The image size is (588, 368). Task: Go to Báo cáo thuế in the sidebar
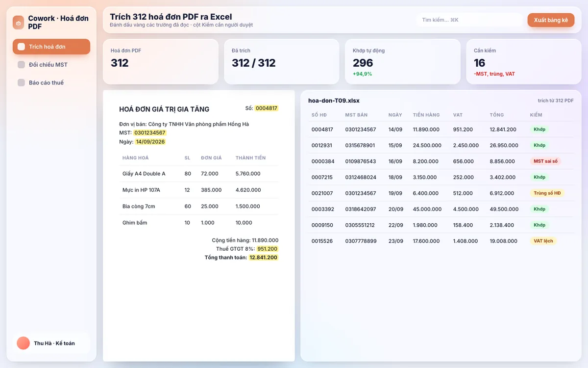click(51, 82)
